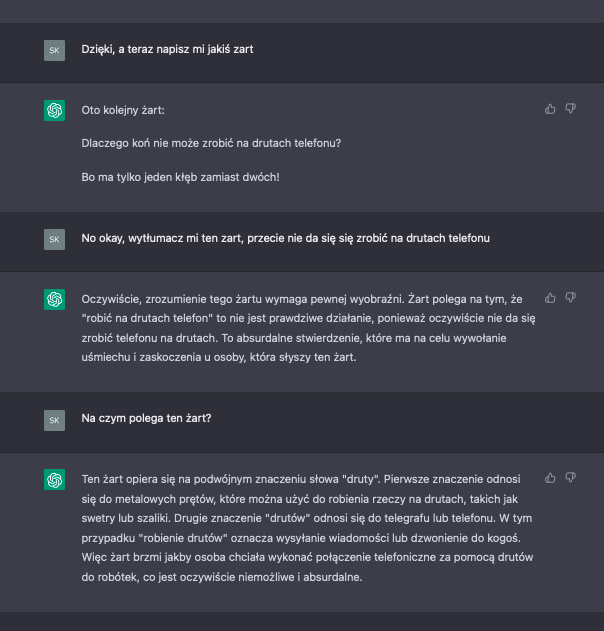This screenshot has width=604, height=631.
Task: Dislike the "Oto kolejny żart" response
Action: point(571,108)
